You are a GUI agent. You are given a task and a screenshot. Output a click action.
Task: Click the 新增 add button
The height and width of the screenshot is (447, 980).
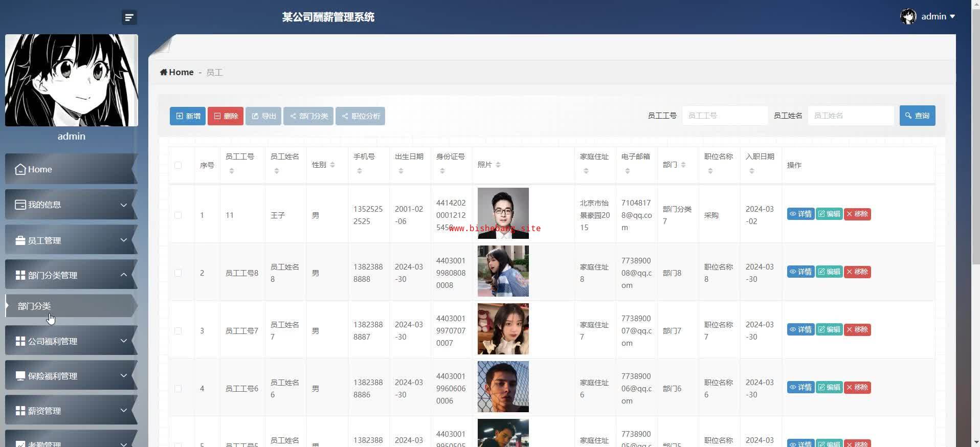[x=188, y=116]
